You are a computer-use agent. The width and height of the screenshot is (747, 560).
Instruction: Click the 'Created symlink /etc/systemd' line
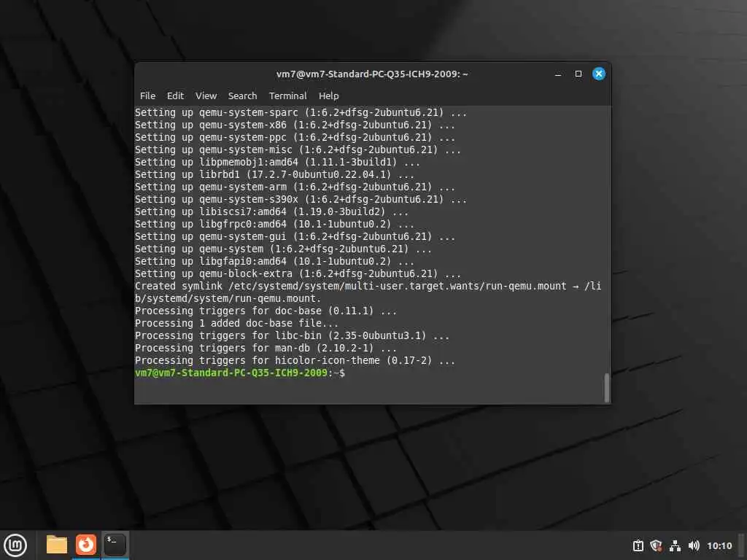click(x=368, y=286)
